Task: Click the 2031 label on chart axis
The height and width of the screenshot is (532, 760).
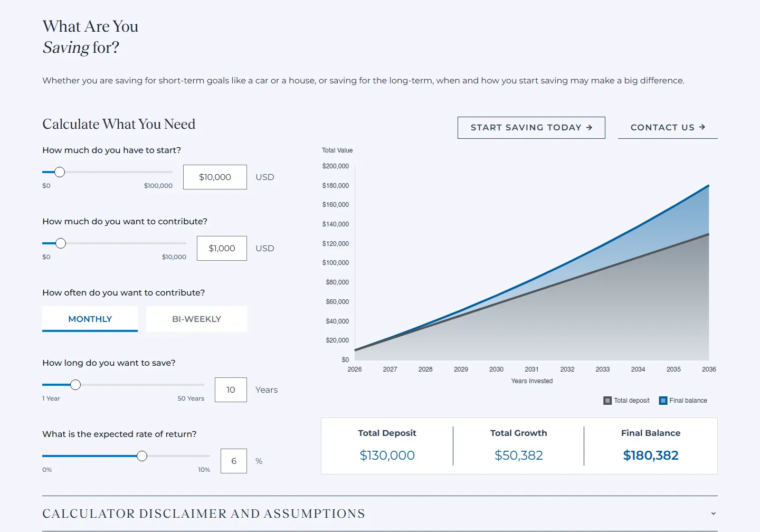Action: click(531, 369)
